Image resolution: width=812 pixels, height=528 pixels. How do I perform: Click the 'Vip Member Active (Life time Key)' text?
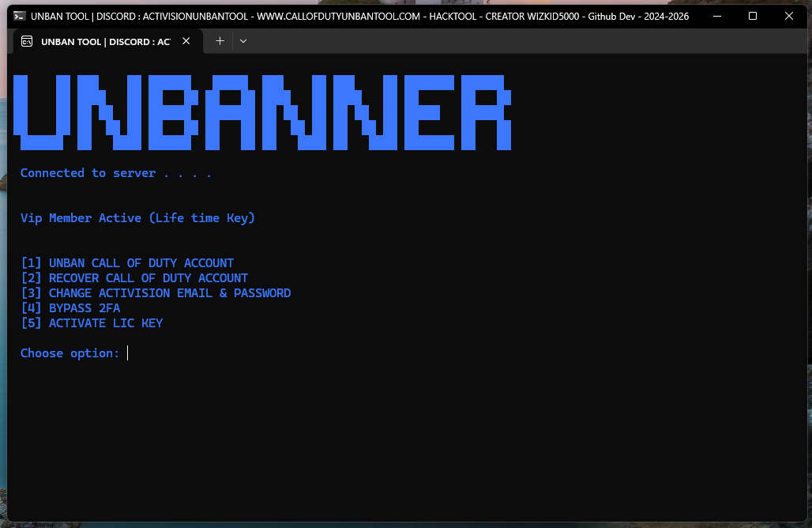point(137,218)
